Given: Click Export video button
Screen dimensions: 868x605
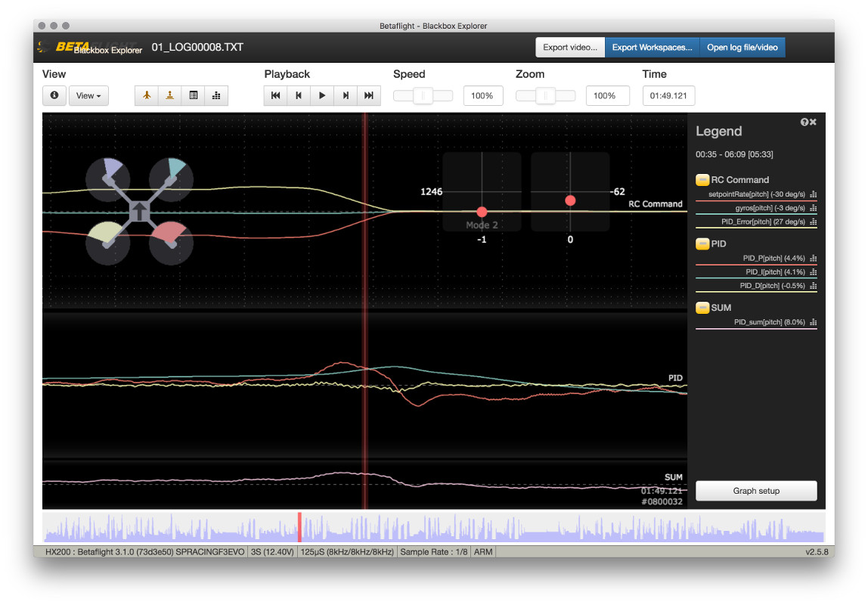Looking at the screenshot, I should (570, 48).
